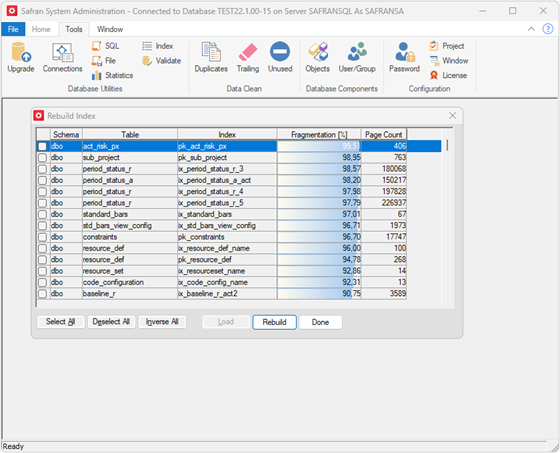
Task: Check the box for act_risk_px row
Action: [42, 146]
